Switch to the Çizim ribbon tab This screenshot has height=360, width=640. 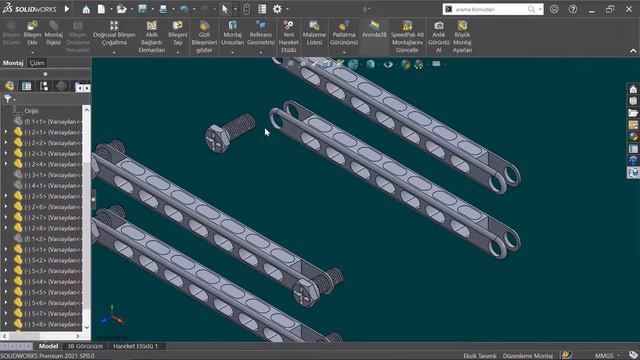(37, 63)
